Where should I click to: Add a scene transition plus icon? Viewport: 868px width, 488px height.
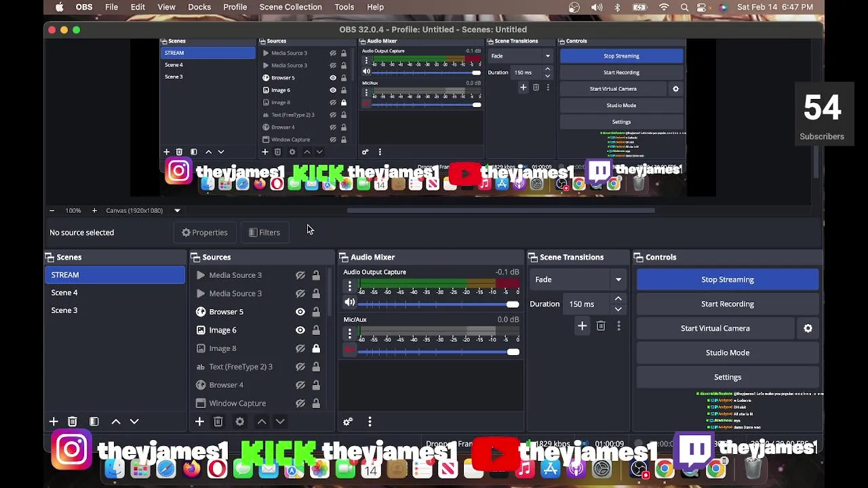582,326
